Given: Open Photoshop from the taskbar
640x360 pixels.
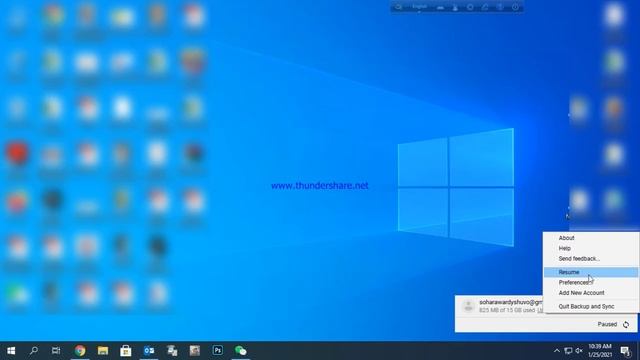Looking at the screenshot, I should coord(218,351).
